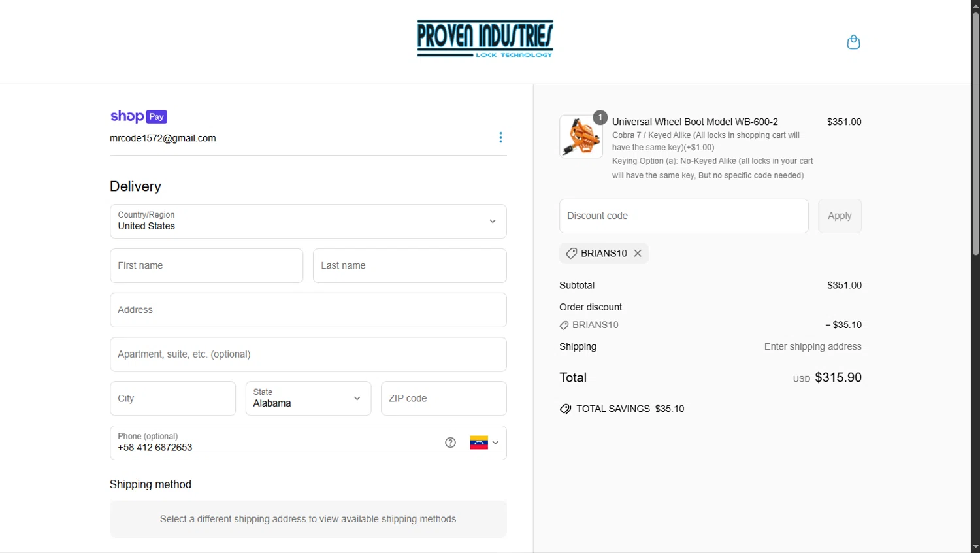Viewport: 980px width, 553px height.
Task: Click the Order discount label
Action: coord(591,307)
